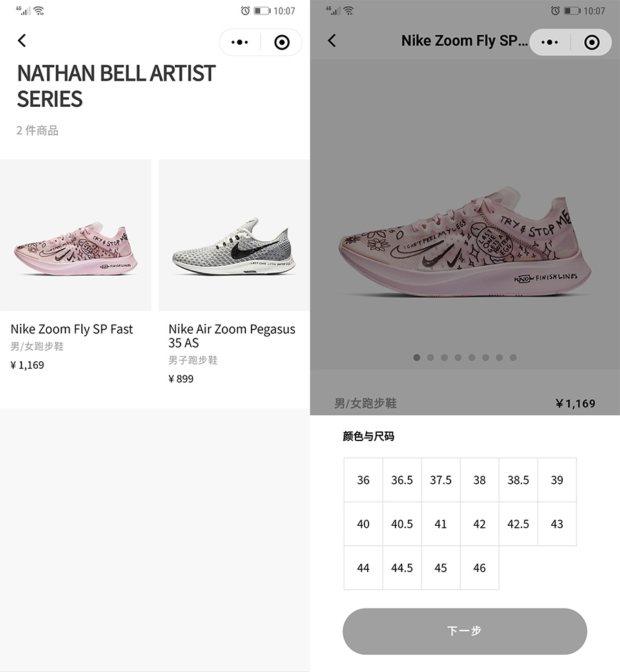The image size is (620, 672).
Task: Select shoe size 38.5
Action: point(518,480)
